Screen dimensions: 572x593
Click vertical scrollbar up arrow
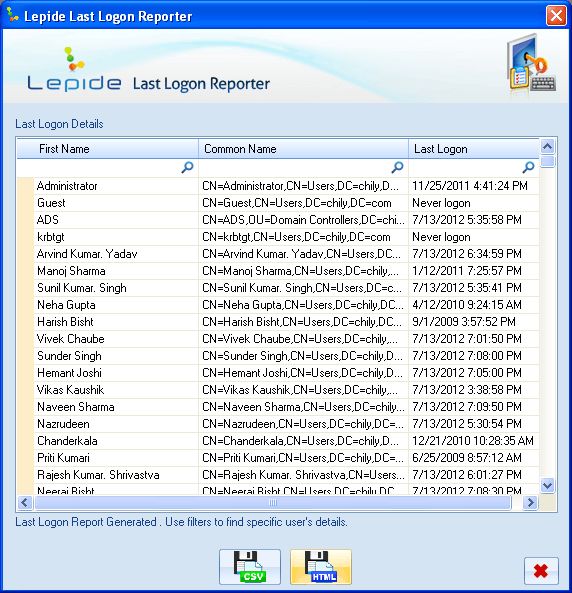pos(547,146)
